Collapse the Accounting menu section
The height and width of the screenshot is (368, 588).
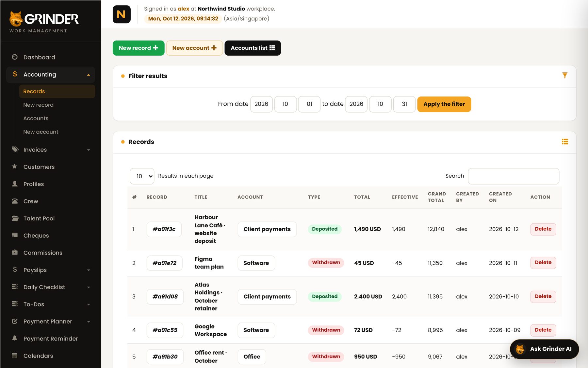[x=89, y=75]
